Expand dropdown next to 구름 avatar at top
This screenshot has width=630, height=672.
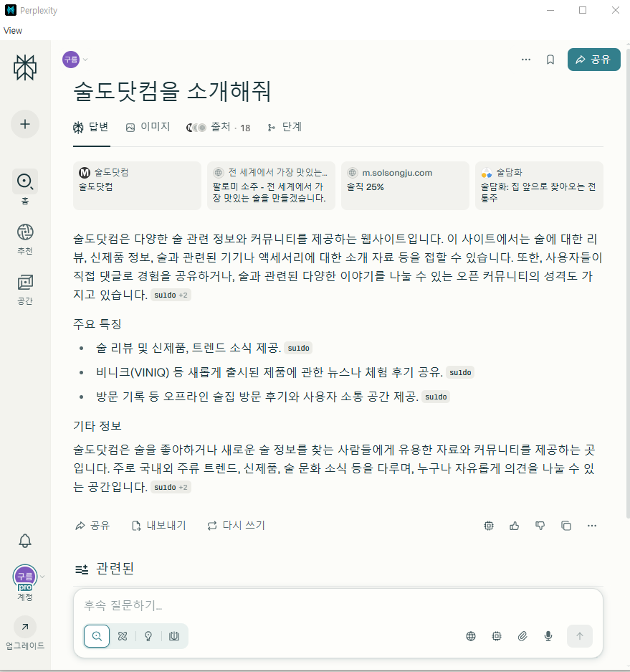click(x=85, y=60)
